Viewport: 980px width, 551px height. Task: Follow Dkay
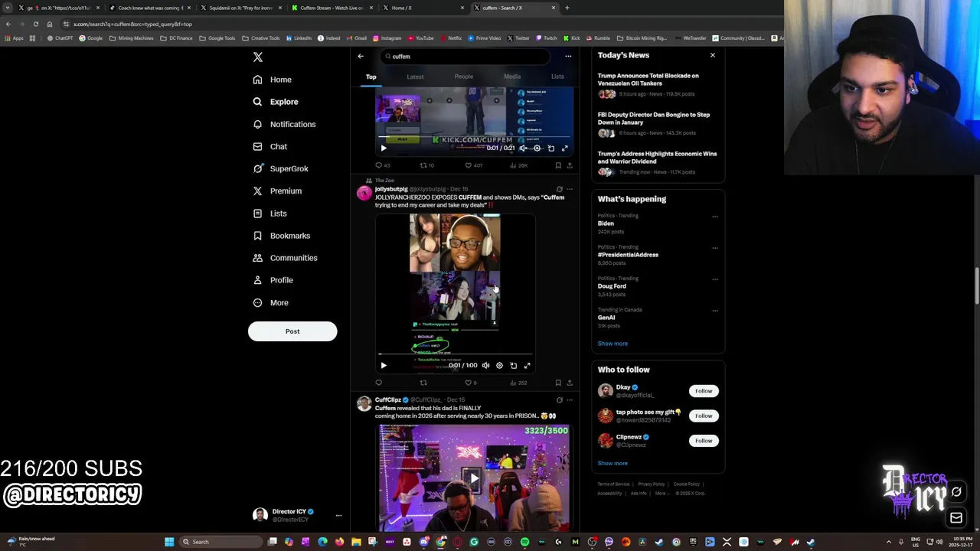pos(704,391)
